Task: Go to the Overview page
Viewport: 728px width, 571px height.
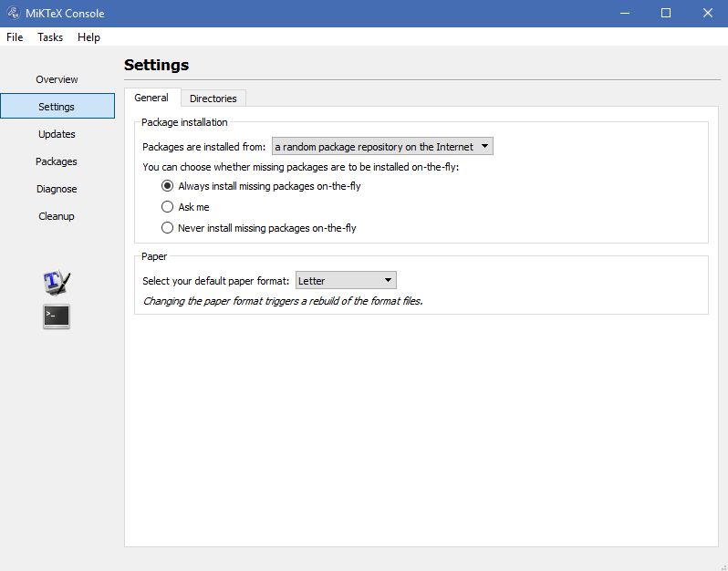Action: (x=57, y=79)
